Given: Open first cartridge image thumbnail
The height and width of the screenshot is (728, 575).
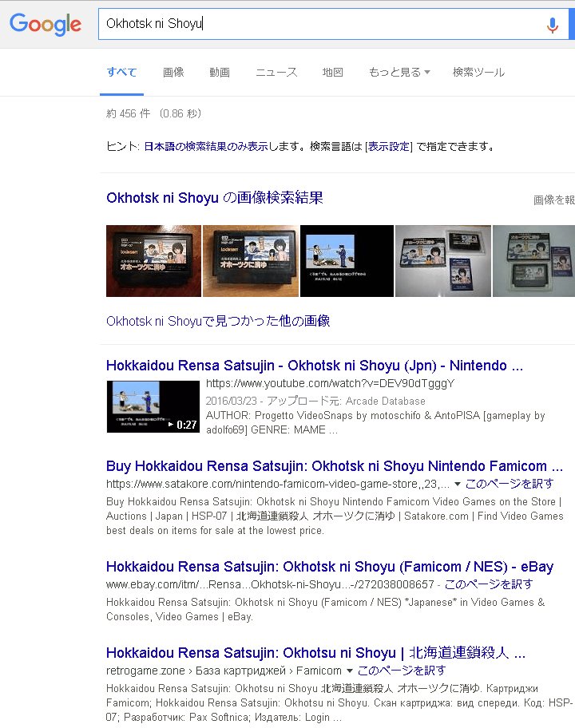Looking at the screenshot, I should 154,261.
